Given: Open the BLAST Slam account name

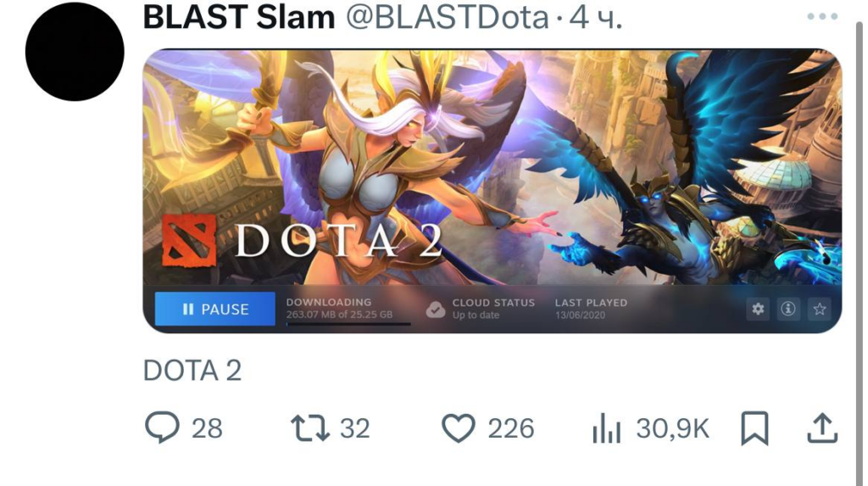Looking at the screenshot, I should pyautogui.click(x=239, y=17).
